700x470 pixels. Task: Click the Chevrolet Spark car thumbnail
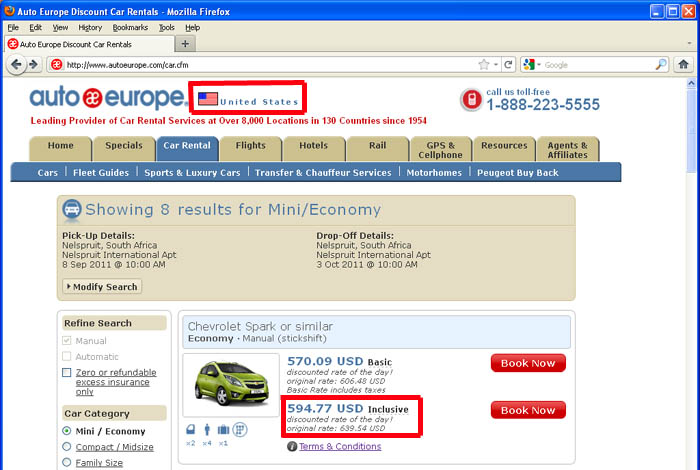pos(231,385)
